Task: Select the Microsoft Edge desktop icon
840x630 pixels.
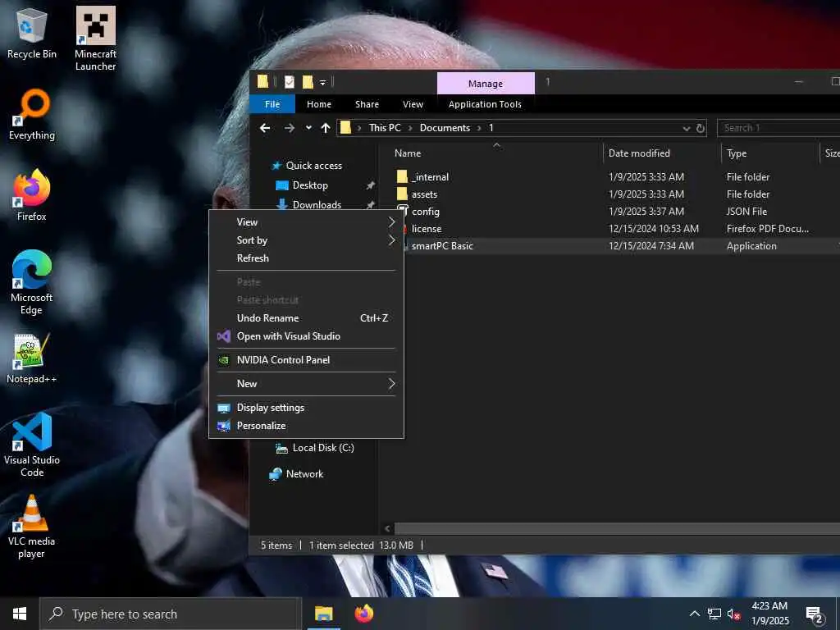Action: pyautogui.click(x=32, y=282)
